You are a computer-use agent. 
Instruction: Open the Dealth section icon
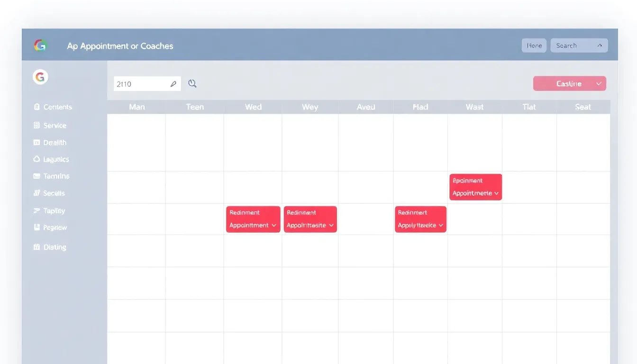37,142
